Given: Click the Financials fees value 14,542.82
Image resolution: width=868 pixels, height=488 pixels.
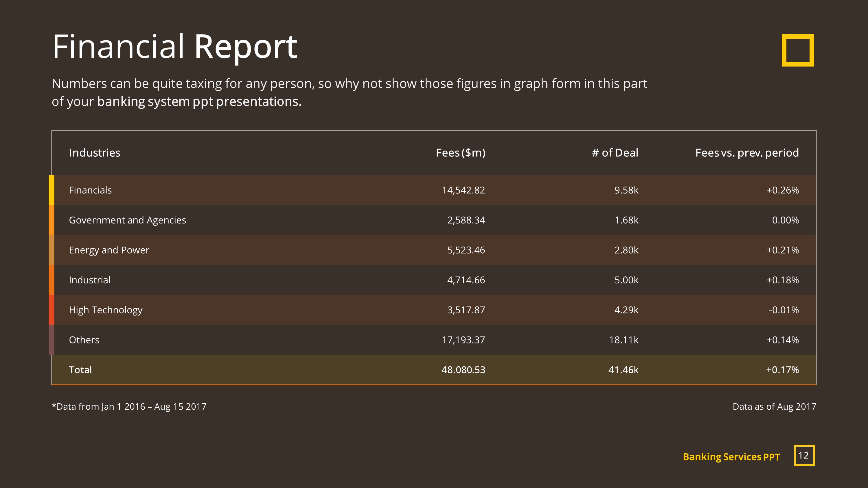Looking at the screenshot, I should click(x=463, y=190).
